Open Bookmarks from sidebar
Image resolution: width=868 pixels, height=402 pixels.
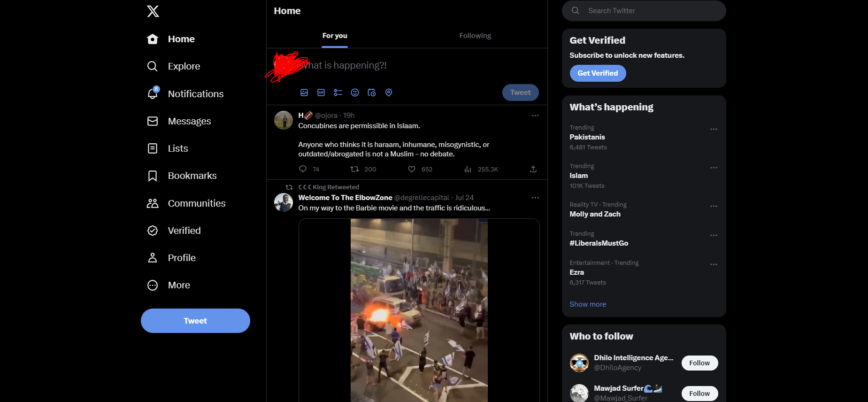click(x=182, y=176)
